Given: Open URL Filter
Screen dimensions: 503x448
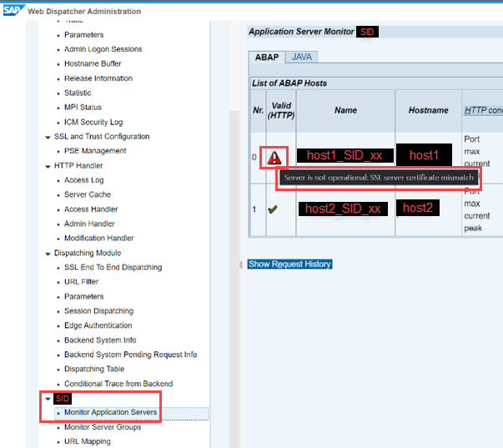Looking at the screenshot, I should click(x=81, y=282).
